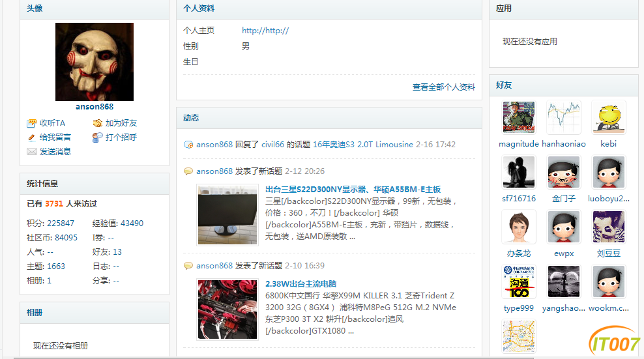Click anson868 in the 回复了 civil66 activity
The height and width of the screenshot is (359, 644).
[x=214, y=145]
